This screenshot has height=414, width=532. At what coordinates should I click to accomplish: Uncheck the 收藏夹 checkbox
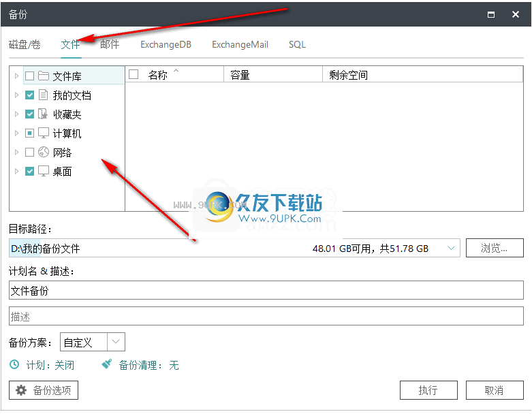(29, 114)
